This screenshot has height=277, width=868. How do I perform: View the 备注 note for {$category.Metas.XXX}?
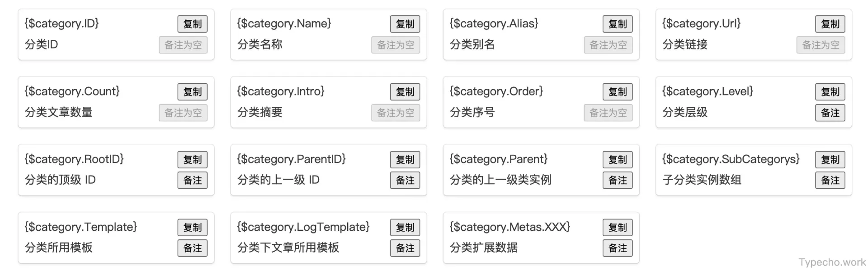point(617,248)
